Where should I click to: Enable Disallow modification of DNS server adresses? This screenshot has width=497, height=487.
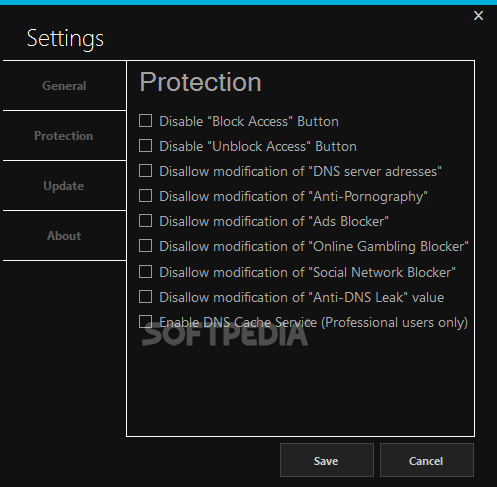click(x=145, y=171)
